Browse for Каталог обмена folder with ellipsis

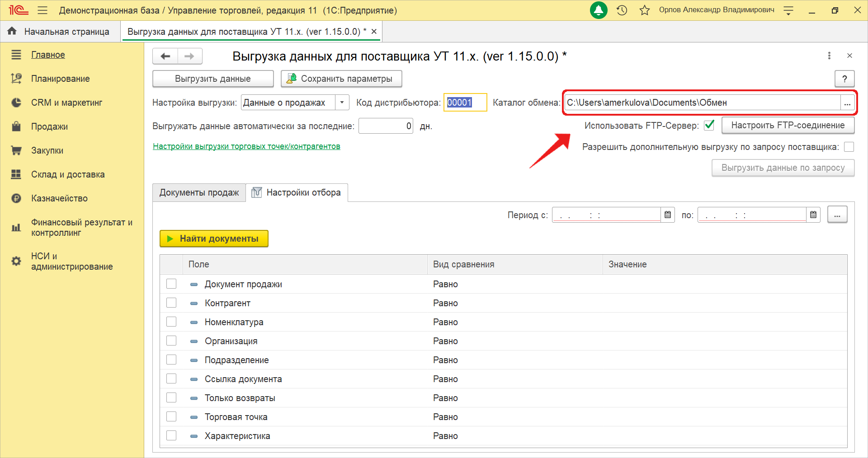click(x=847, y=103)
